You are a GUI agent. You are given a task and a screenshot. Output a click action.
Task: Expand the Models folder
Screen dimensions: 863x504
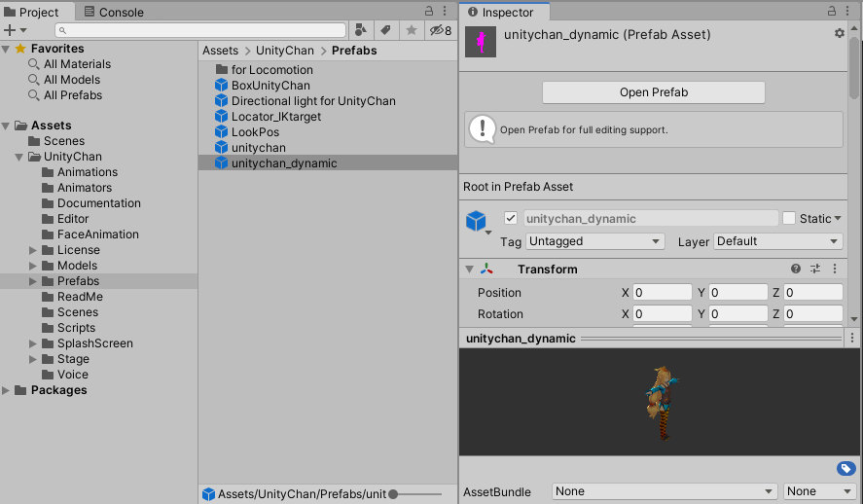[x=33, y=266]
